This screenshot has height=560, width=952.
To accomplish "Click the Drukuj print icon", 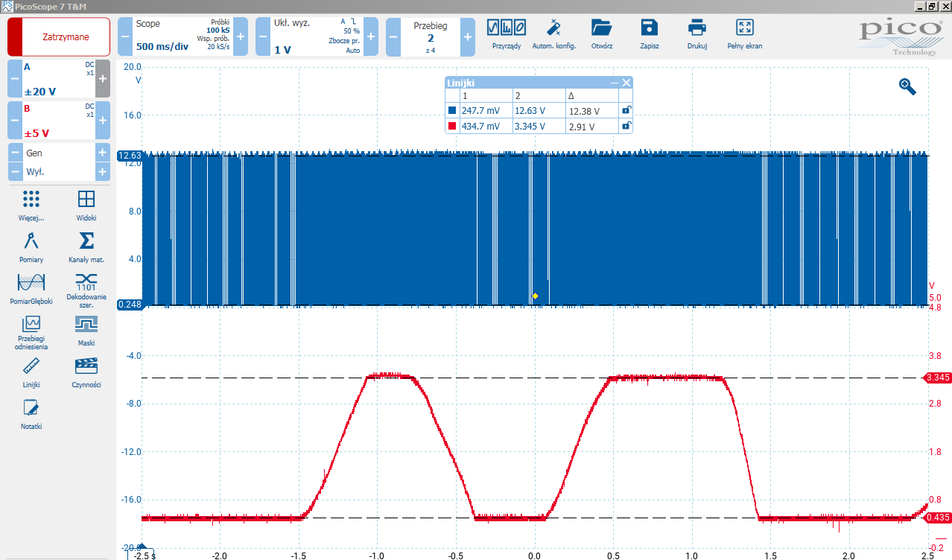I will pyautogui.click(x=697, y=34).
